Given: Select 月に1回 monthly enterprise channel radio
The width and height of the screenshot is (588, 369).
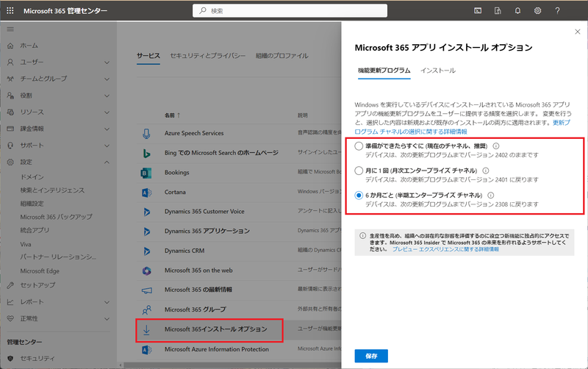Looking at the screenshot, I should (359, 171).
